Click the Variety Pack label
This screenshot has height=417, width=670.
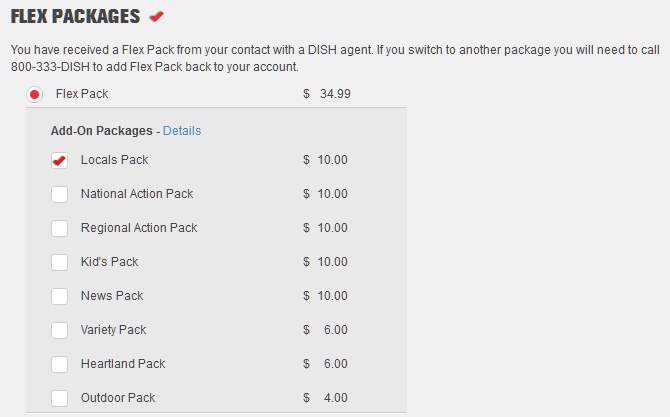point(113,330)
